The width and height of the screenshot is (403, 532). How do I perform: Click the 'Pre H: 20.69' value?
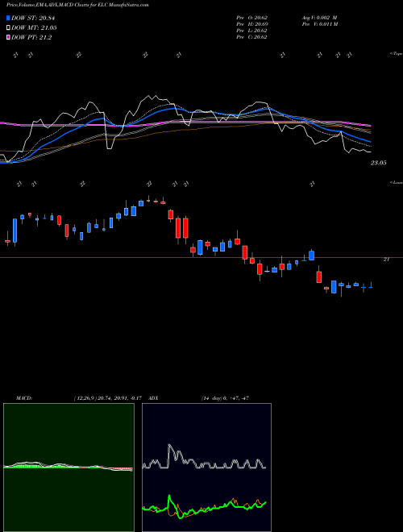pos(251,24)
